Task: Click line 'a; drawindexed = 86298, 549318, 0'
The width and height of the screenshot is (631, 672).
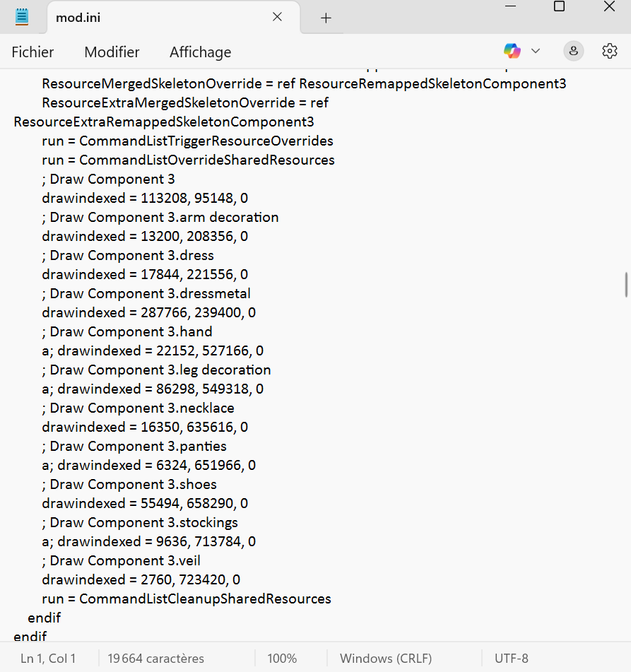Action: coord(153,389)
